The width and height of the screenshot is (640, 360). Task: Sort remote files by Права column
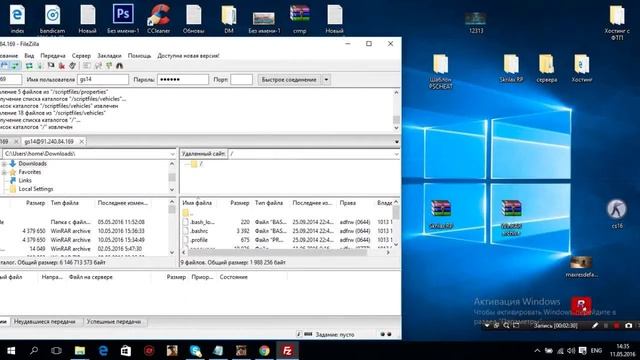(x=348, y=203)
